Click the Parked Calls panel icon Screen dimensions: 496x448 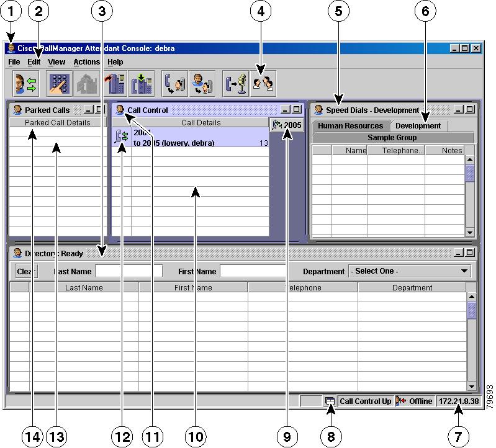pyautogui.click(x=17, y=110)
